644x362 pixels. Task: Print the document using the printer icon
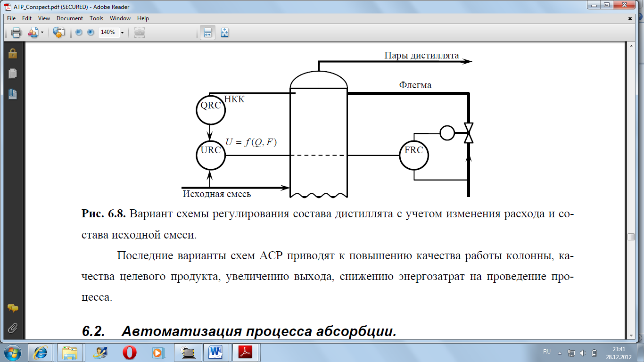[x=17, y=33]
